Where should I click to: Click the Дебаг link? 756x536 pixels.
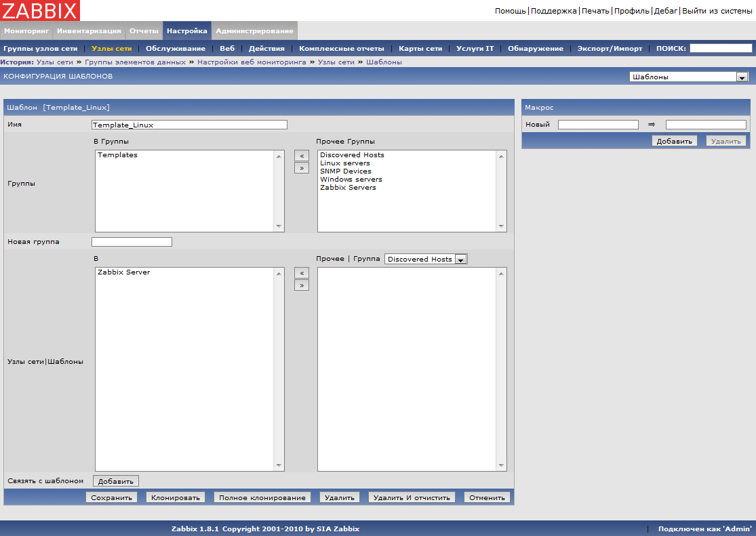tap(665, 11)
